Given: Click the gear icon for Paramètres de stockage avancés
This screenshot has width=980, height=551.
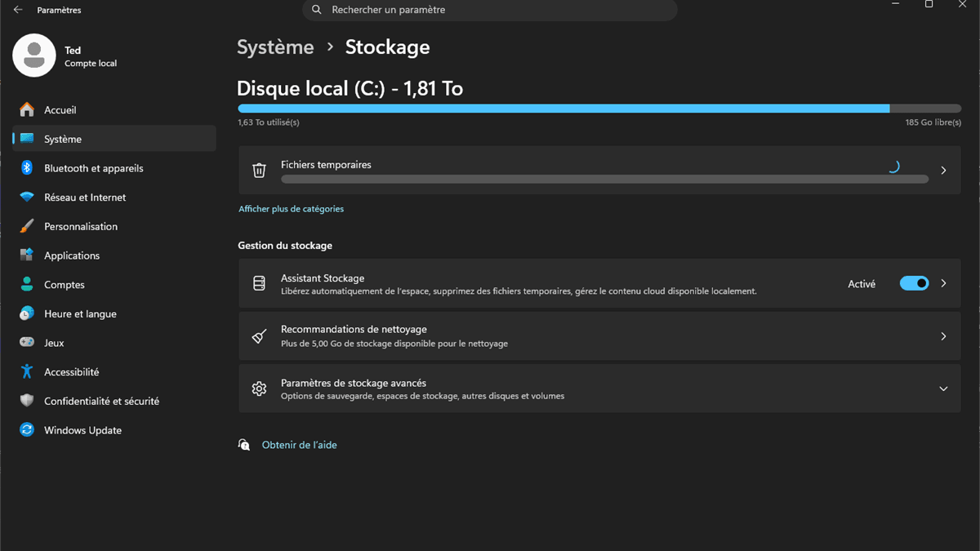Looking at the screenshot, I should pyautogui.click(x=259, y=389).
